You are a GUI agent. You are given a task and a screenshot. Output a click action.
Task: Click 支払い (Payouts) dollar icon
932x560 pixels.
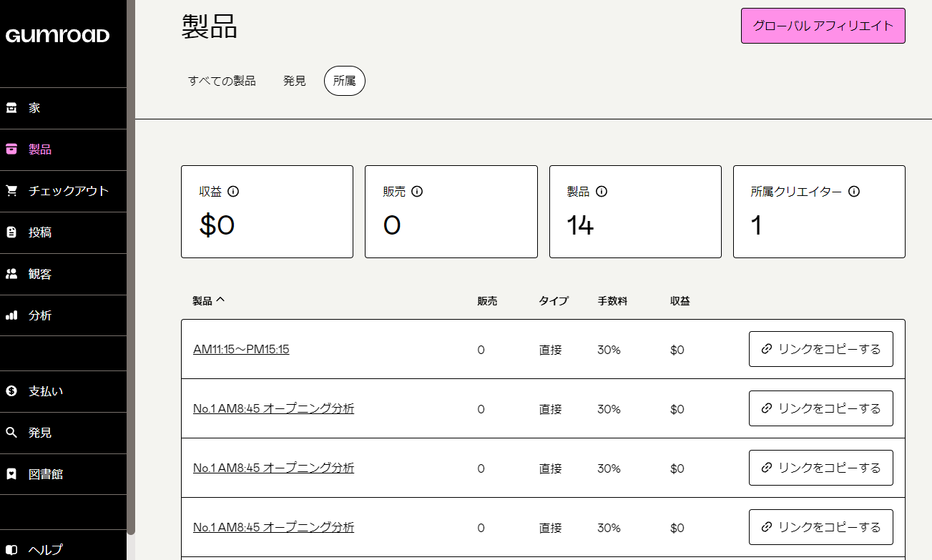[11, 391]
